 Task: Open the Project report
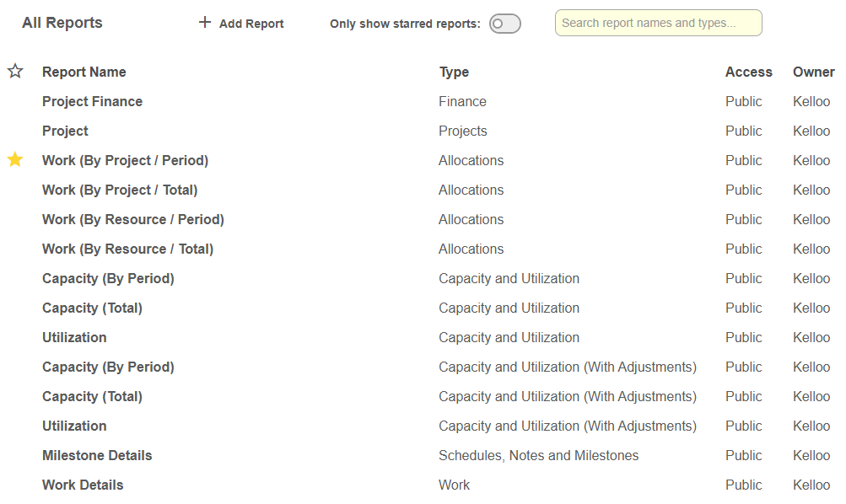tap(65, 131)
